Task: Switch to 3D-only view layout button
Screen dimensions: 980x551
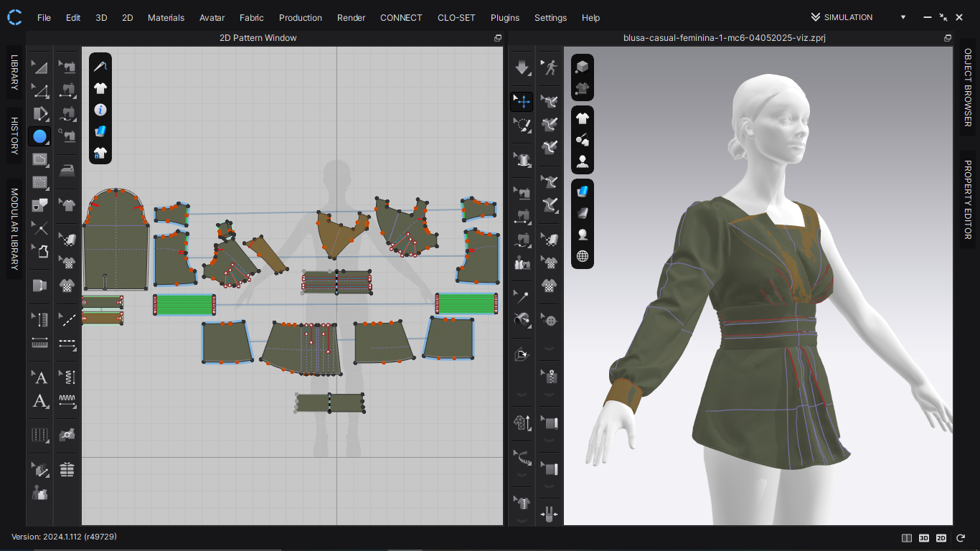Action: (x=924, y=537)
